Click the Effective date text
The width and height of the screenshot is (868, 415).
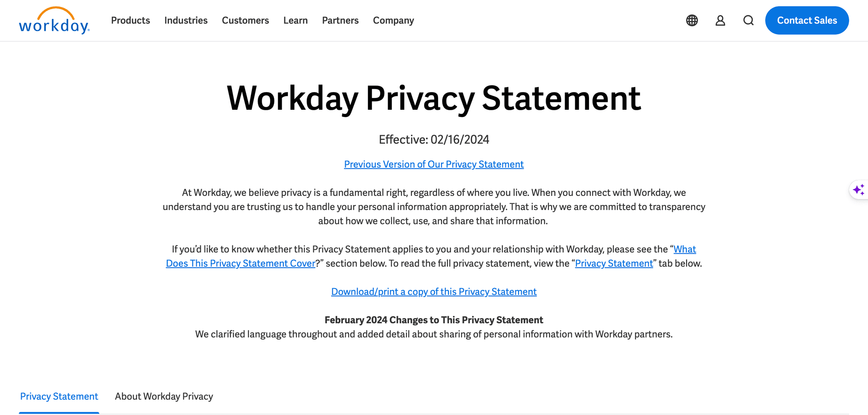click(434, 140)
